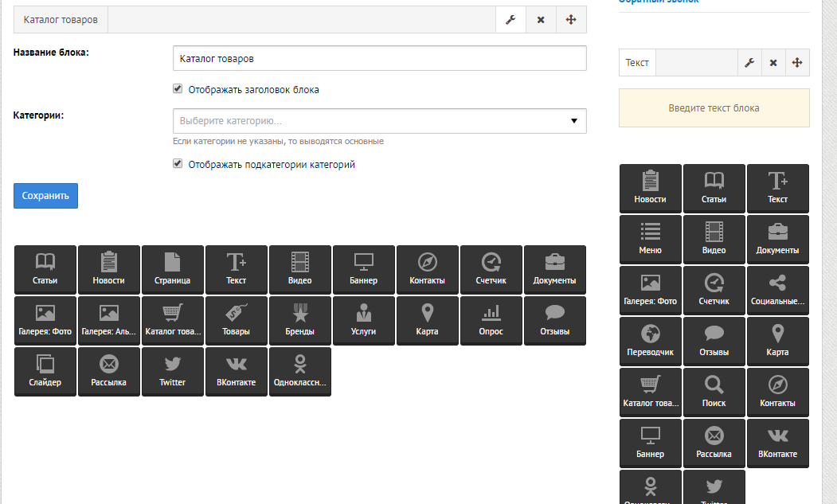Click the Переводчик icon in right sidebar
This screenshot has width=837, height=504.
[x=651, y=341]
